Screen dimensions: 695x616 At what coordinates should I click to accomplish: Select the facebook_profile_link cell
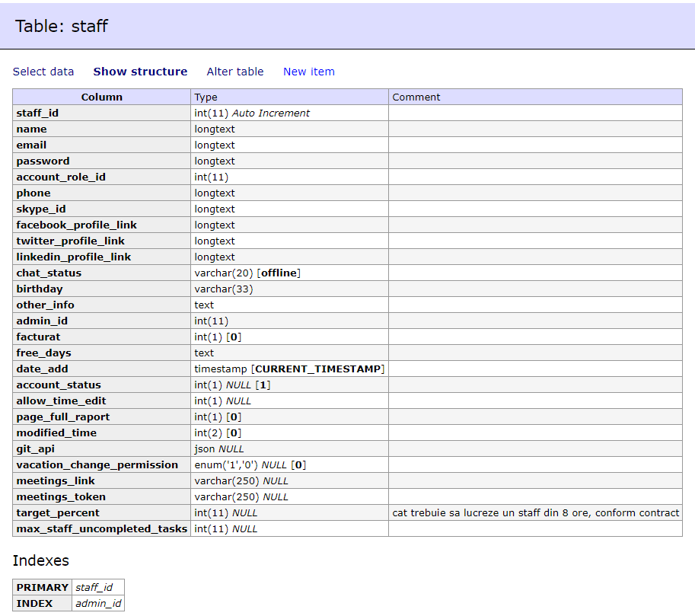coord(101,225)
